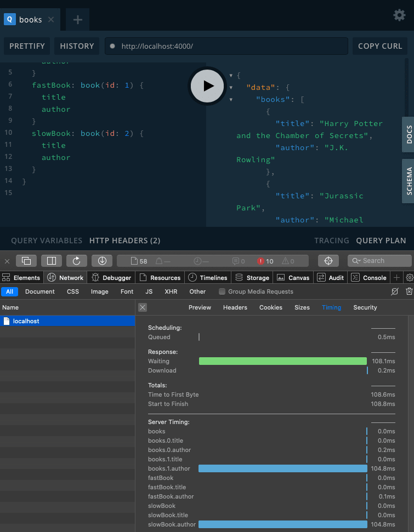Detach inspector into separate window

click(26, 261)
